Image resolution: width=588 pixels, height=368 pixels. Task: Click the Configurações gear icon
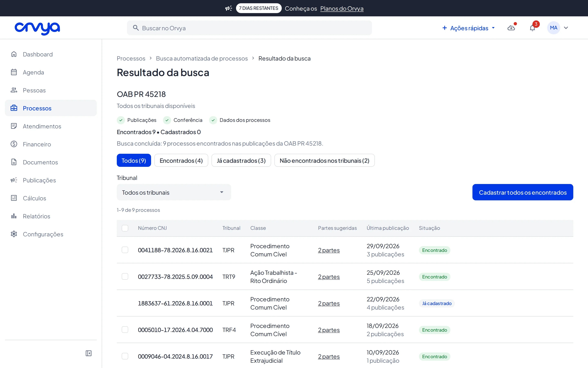pos(14,234)
